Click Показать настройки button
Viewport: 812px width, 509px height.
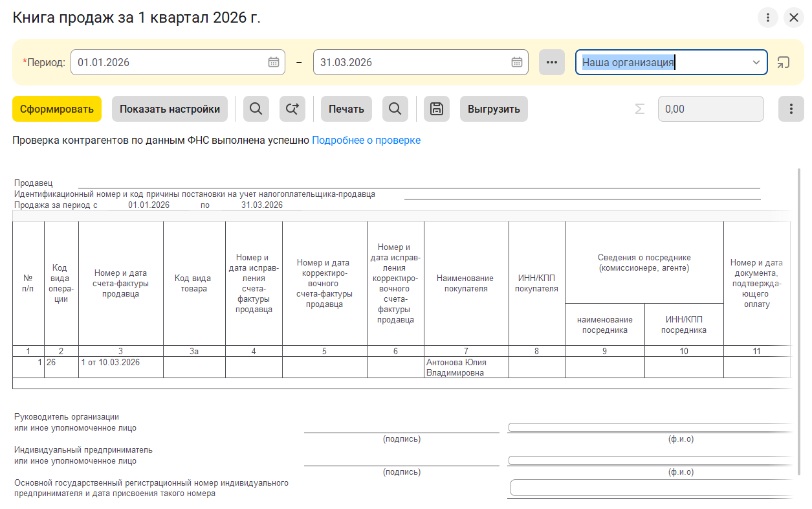170,109
